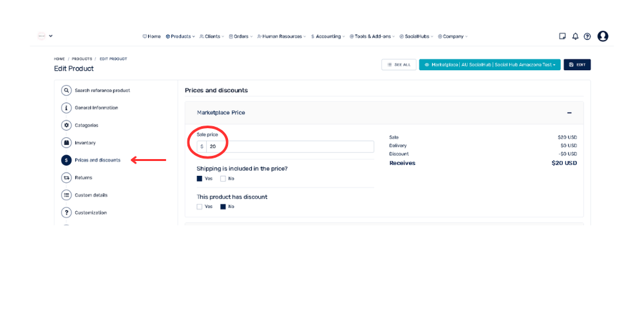
Task: Open the Inventory box icon
Action: click(x=66, y=143)
